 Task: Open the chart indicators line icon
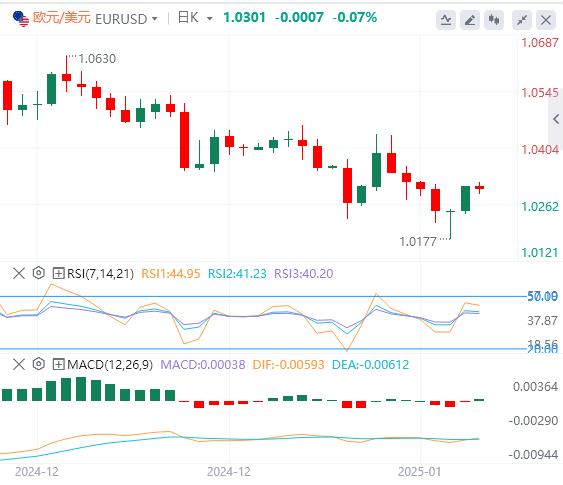pos(446,20)
